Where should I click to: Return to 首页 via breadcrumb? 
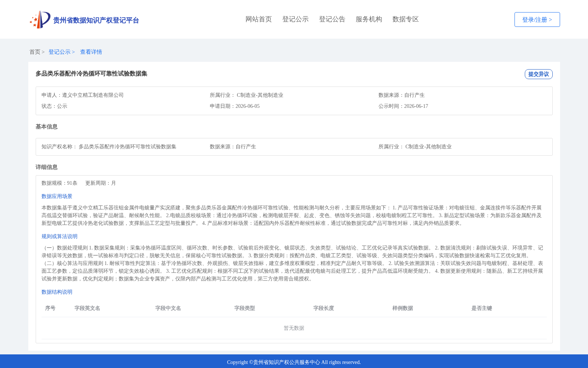pyautogui.click(x=35, y=52)
